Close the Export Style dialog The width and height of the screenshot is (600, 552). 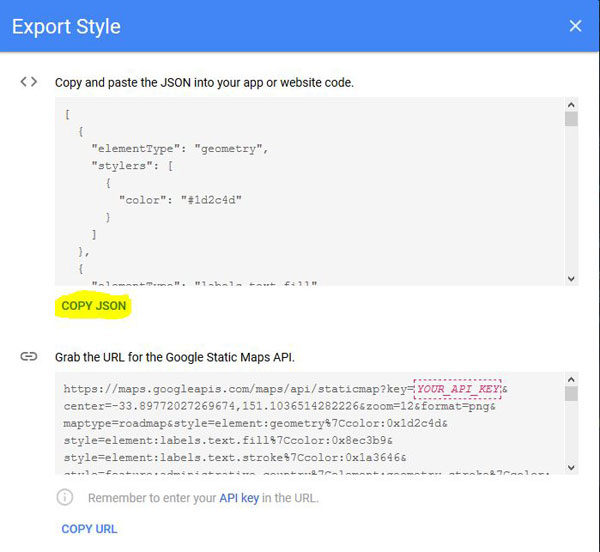(x=575, y=26)
